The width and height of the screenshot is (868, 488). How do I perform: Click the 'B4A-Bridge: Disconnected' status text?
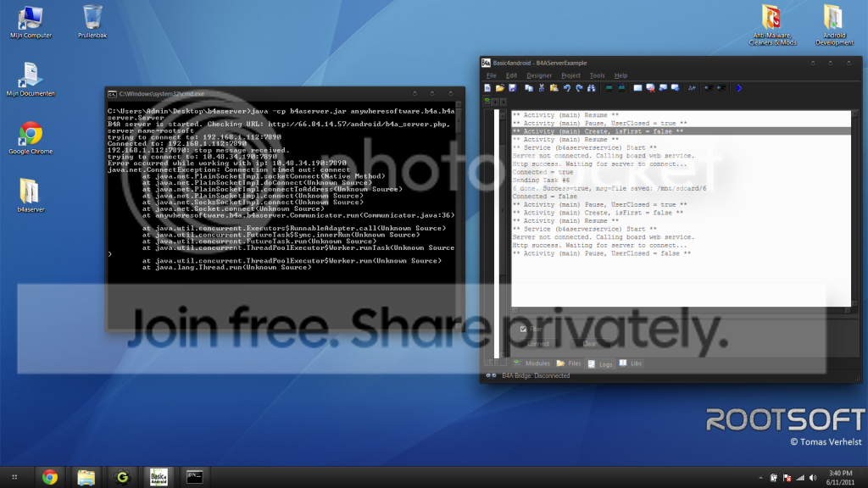pyautogui.click(x=536, y=375)
